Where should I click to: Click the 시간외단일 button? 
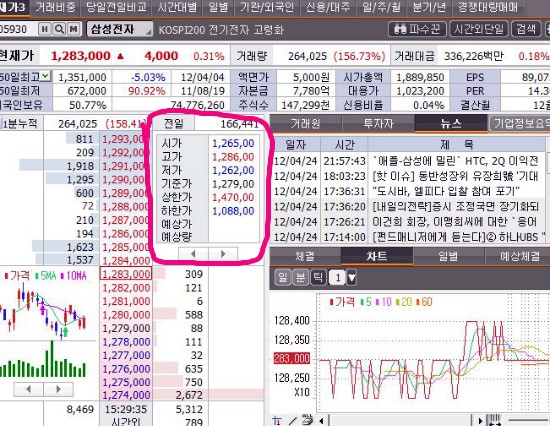pyautogui.click(x=478, y=29)
